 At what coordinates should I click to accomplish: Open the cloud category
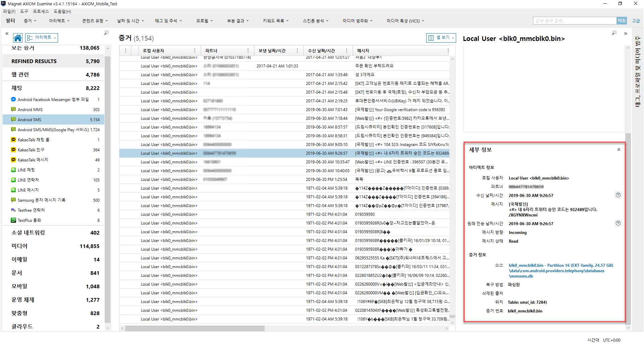pyautogui.click(x=53, y=327)
